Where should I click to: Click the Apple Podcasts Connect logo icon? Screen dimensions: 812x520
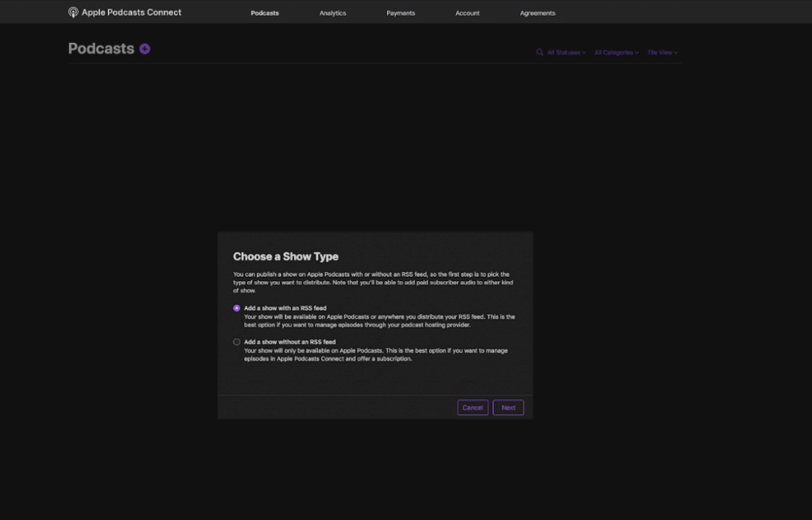[x=74, y=13]
